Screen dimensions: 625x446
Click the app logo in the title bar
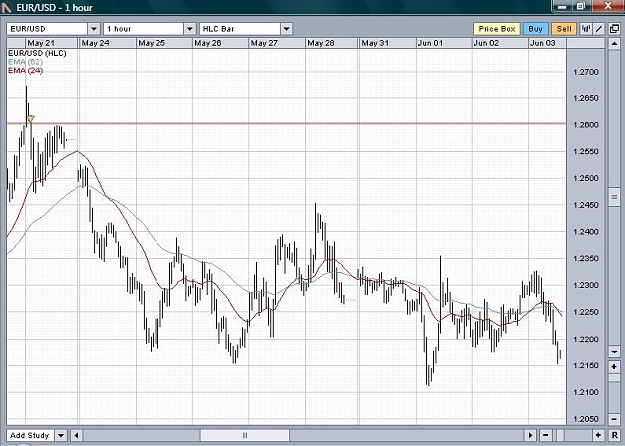click(x=6, y=7)
